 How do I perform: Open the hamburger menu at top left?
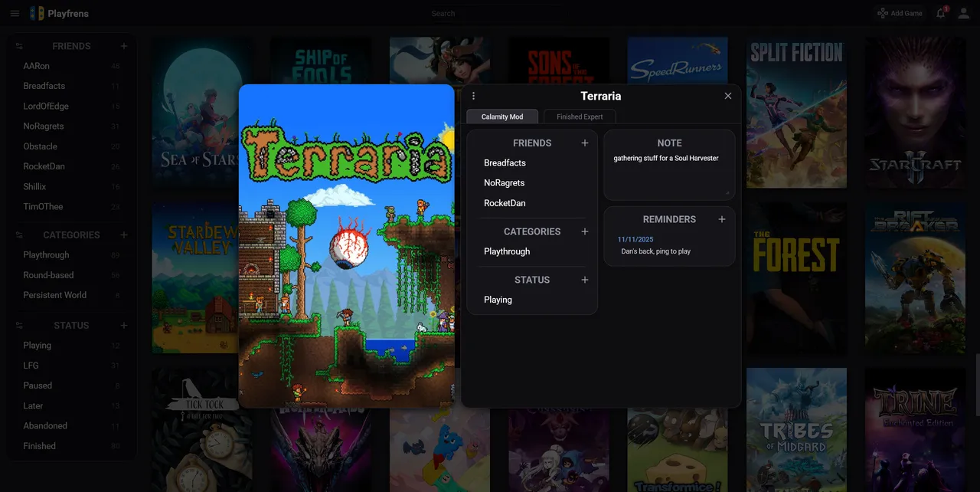click(x=15, y=13)
